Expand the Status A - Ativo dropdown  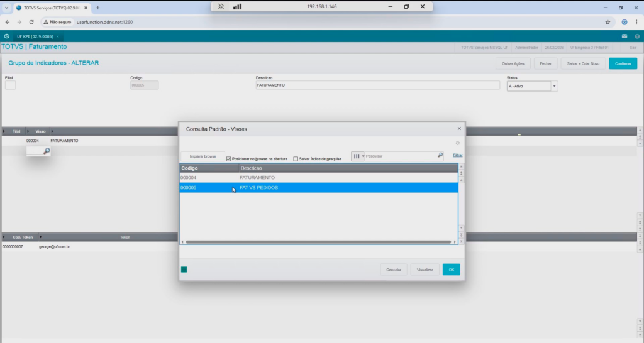[x=554, y=86]
